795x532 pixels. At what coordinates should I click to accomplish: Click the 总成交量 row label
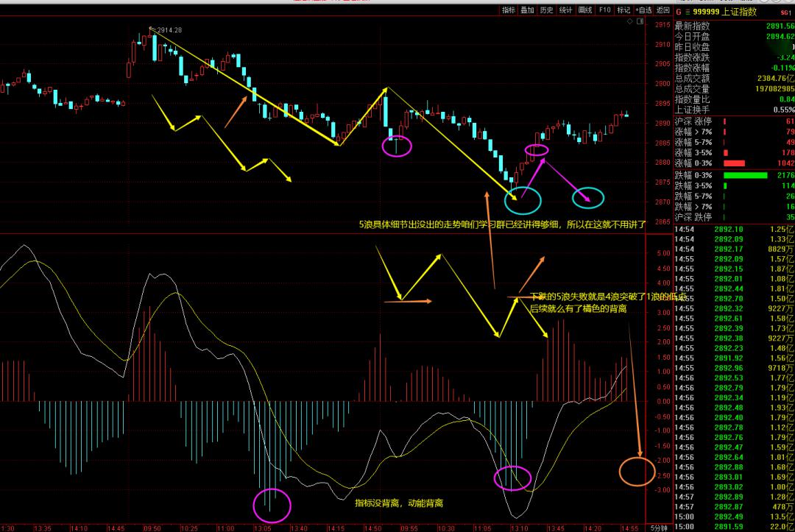692,89
